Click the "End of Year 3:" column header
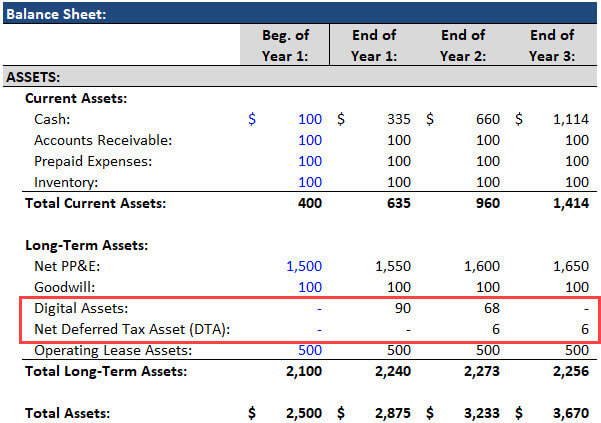The width and height of the screenshot is (601, 423). pyautogui.click(x=552, y=46)
